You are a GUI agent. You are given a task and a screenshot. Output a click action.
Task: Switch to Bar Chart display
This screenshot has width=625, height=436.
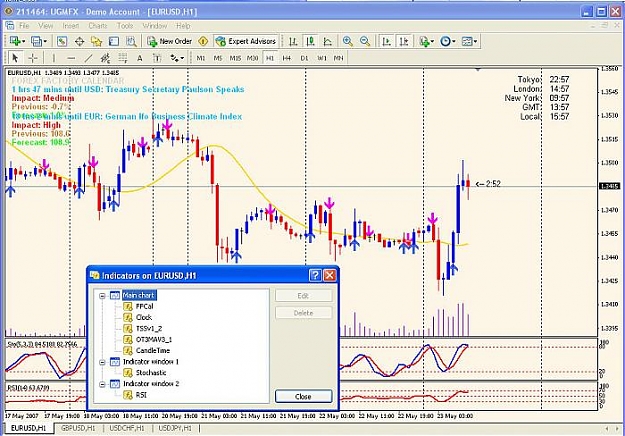293,41
